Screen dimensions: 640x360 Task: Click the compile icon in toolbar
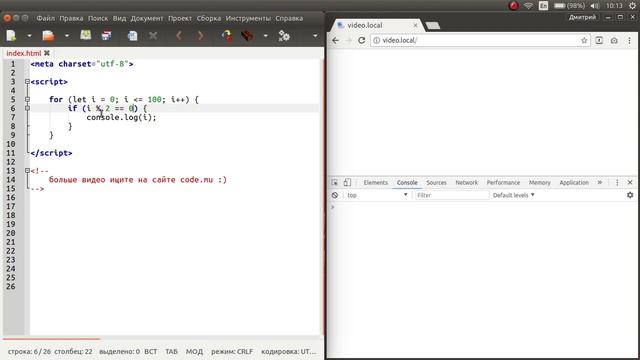point(227,36)
